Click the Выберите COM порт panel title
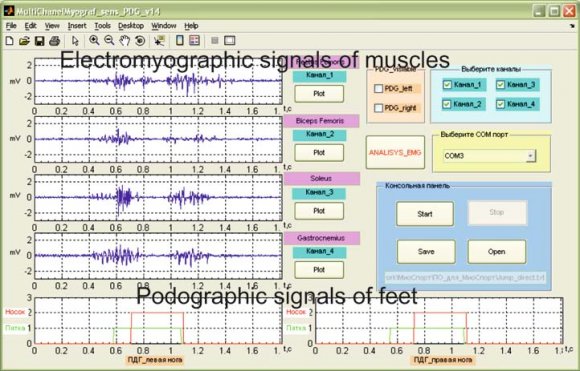 (474, 135)
